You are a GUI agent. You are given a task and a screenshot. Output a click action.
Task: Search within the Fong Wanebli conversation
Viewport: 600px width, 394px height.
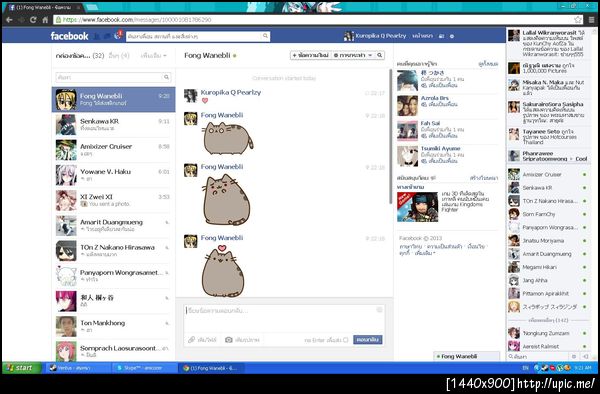(x=380, y=55)
